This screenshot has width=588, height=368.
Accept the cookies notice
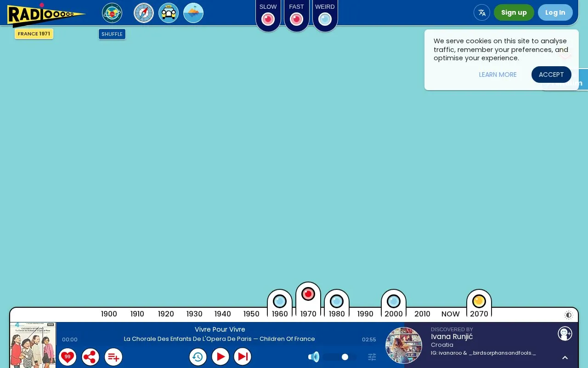click(x=551, y=75)
